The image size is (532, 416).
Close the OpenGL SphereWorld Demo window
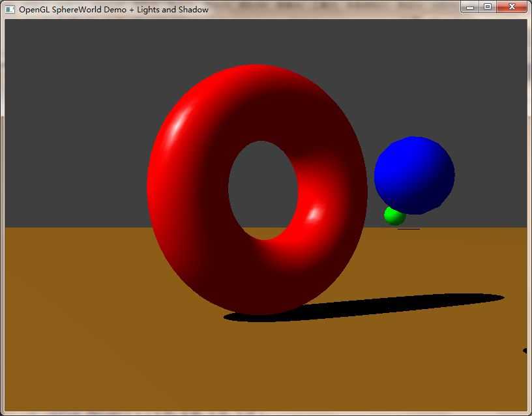tap(512, 7)
